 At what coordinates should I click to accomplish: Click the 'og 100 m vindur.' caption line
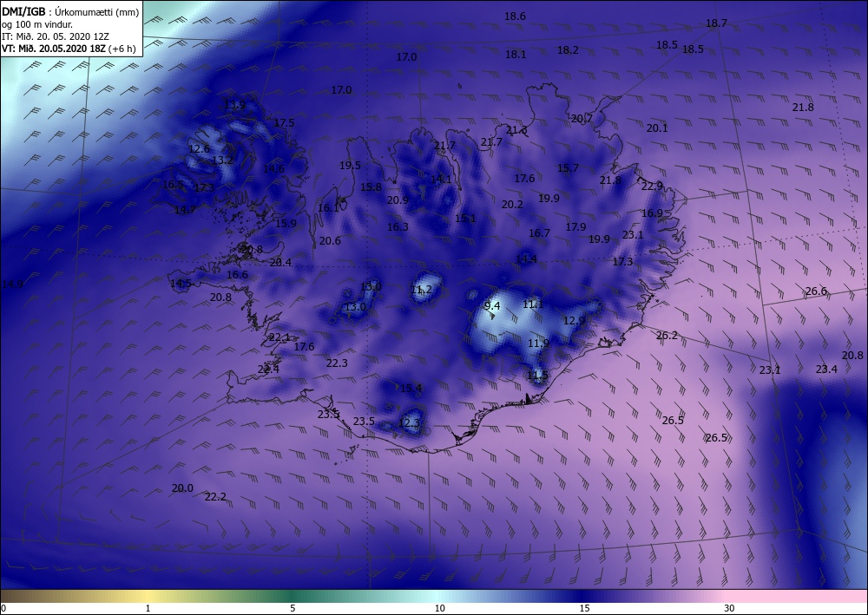pyautogui.click(x=37, y=24)
